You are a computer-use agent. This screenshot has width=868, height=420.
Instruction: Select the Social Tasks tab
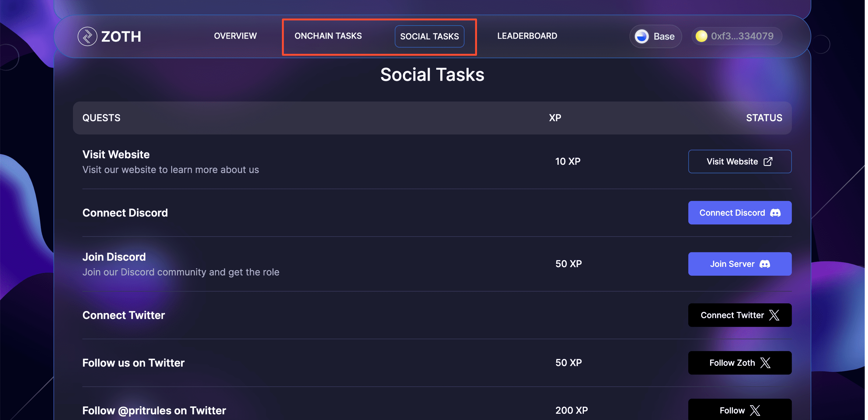pyautogui.click(x=429, y=37)
